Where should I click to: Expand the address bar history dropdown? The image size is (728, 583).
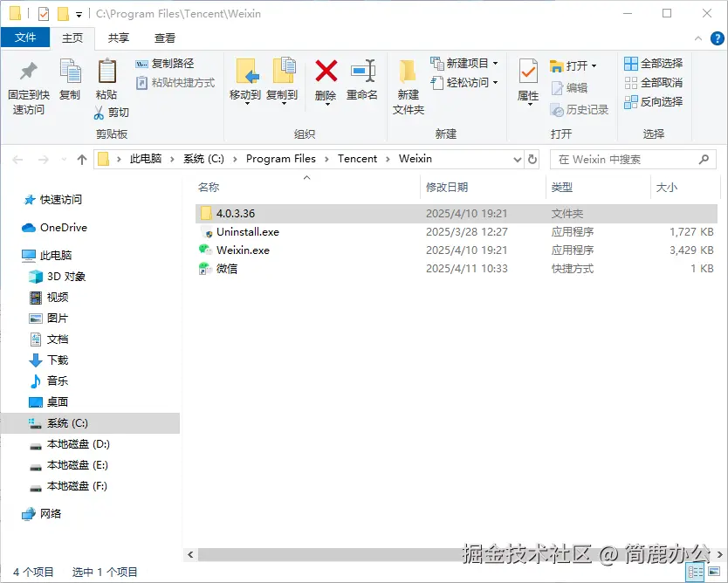coord(518,160)
